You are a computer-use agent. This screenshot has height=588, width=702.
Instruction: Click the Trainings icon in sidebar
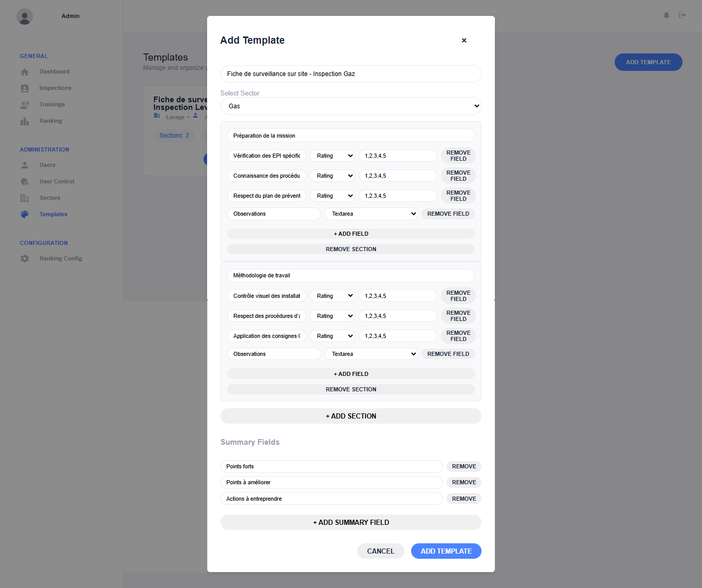coord(25,105)
